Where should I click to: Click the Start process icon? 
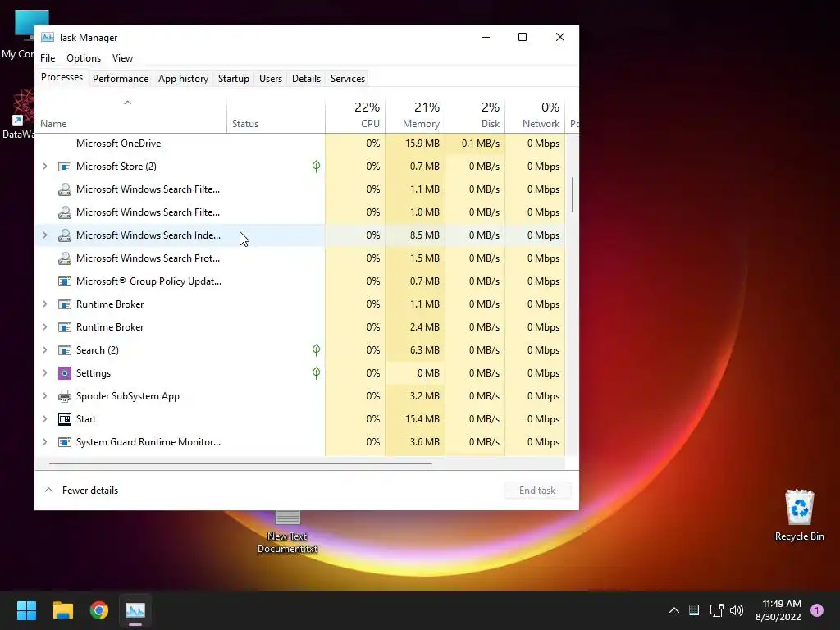pos(64,419)
